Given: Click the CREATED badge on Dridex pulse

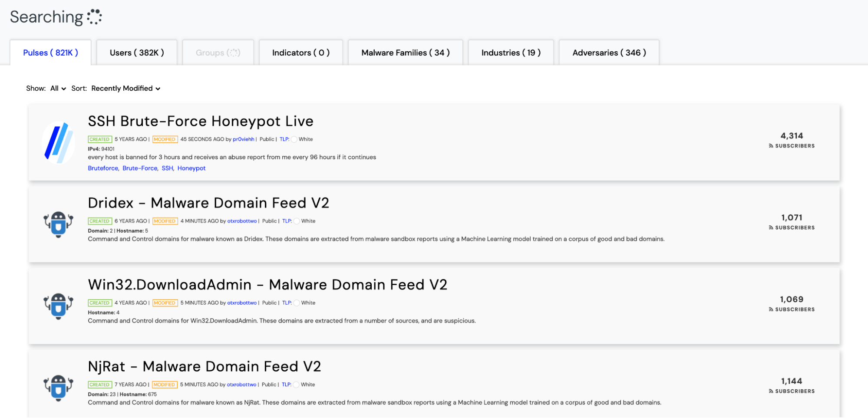Looking at the screenshot, I should click(x=100, y=221).
